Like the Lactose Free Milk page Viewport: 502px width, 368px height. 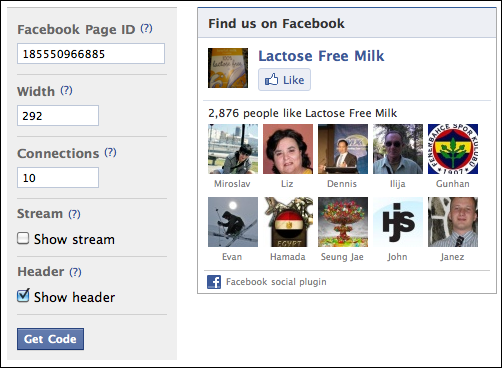point(284,80)
